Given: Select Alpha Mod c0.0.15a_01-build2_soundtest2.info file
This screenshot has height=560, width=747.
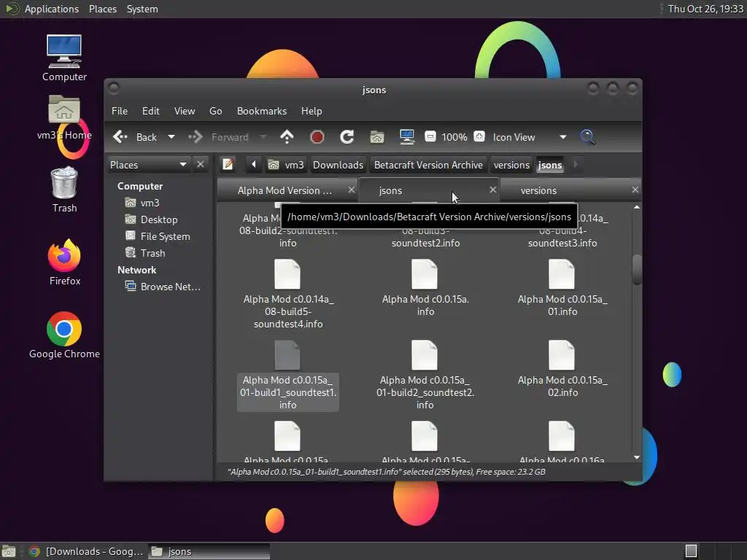Looking at the screenshot, I should 425,375.
